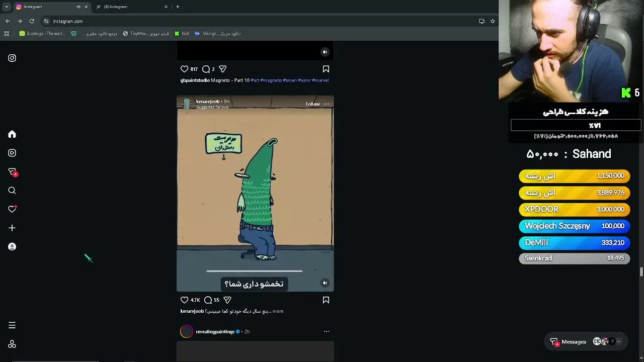Go forward in browser history
The image size is (644, 362).
[20, 21]
